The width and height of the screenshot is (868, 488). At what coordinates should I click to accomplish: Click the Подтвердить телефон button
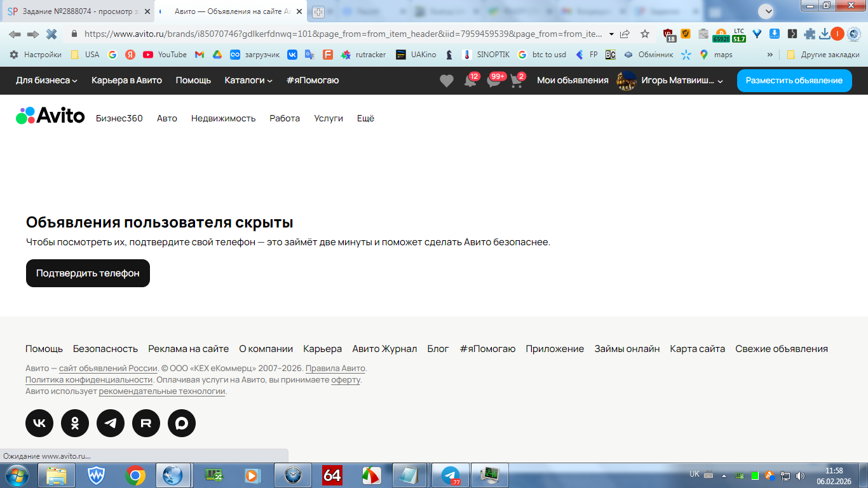click(x=88, y=273)
